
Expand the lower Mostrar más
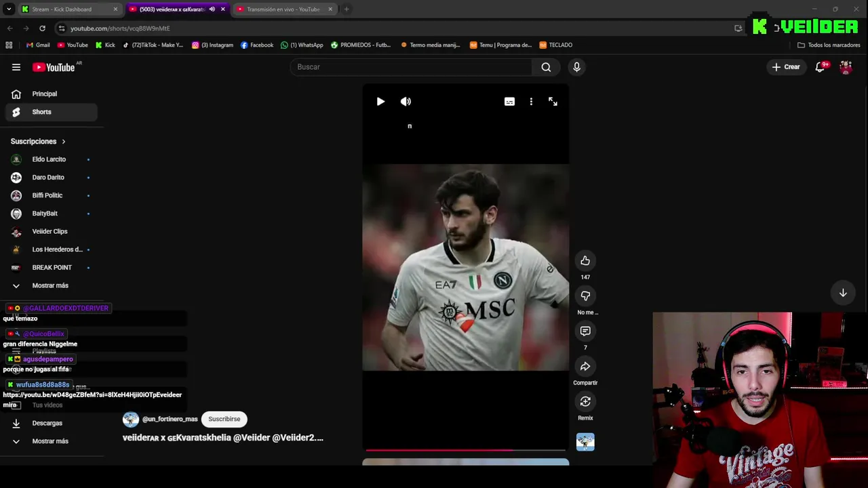[x=52, y=441]
